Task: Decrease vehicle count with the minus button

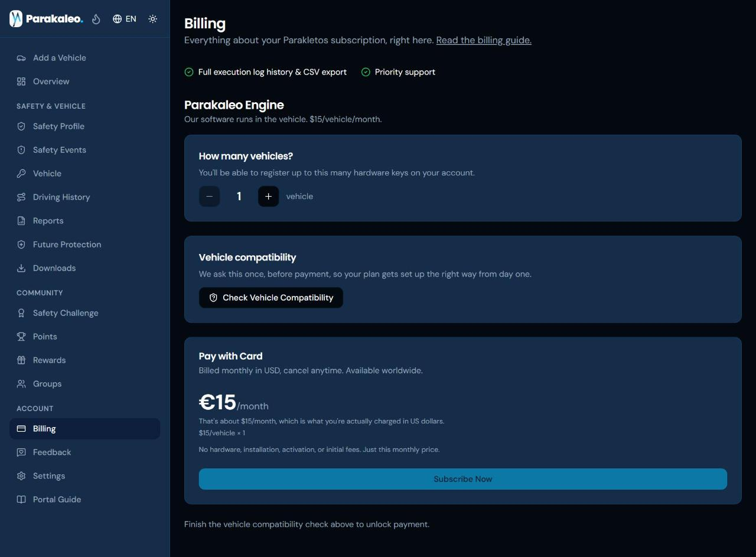Action: (x=209, y=196)
